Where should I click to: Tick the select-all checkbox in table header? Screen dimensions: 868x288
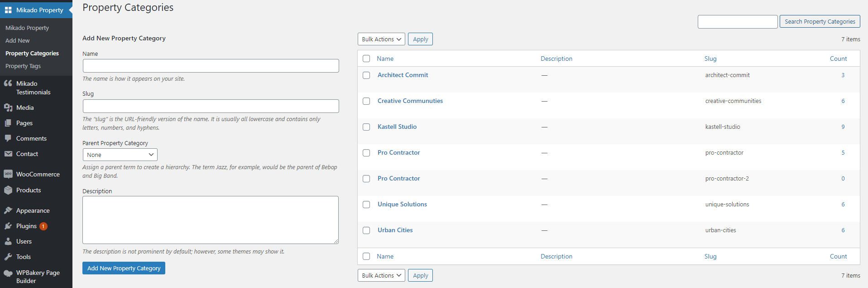[x=366, y=59]
